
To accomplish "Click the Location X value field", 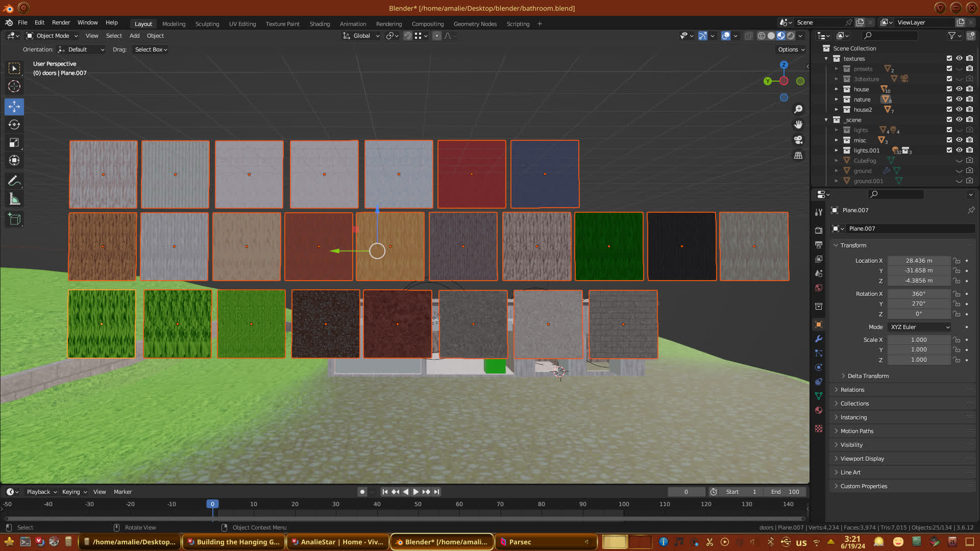I will [x=919, y=261].
